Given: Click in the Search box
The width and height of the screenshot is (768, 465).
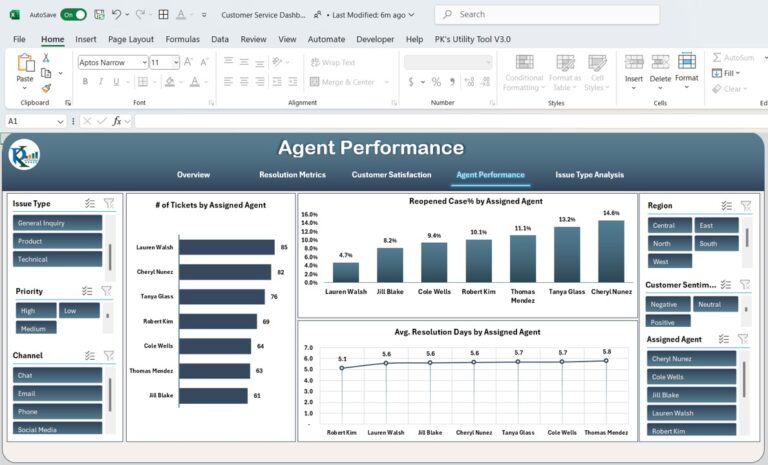Looking at the screenshot, I should coord(547,15).
